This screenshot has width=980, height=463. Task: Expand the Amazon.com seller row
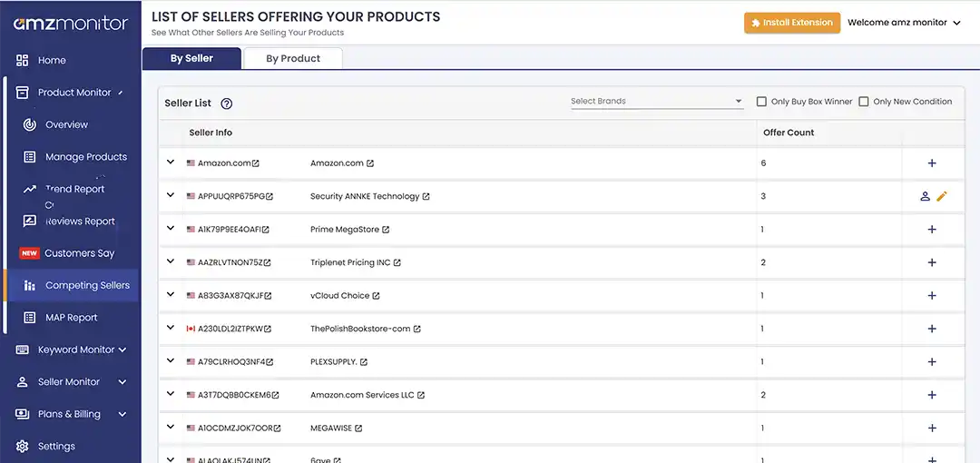point(170,162)
